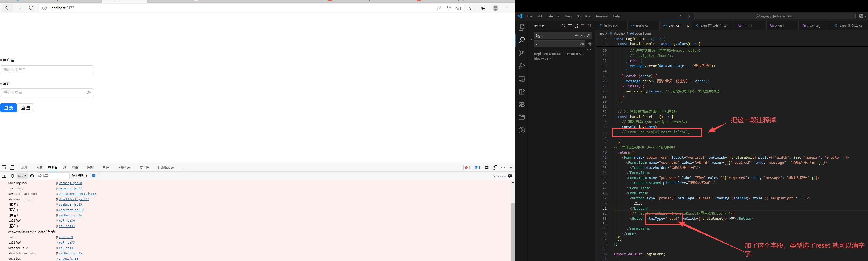The width and height of the screenshot is (868, 261).
Task: Open Selection menu in VS Code
Action: point(553,16)
